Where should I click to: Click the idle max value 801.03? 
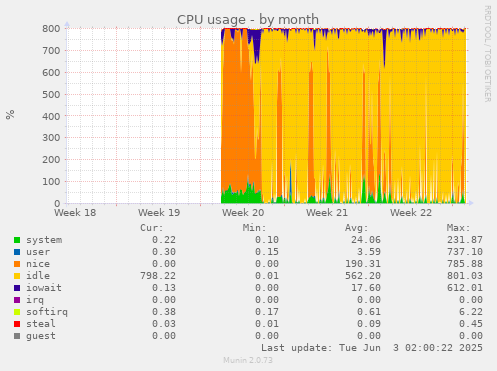click(x=465, y=276)
